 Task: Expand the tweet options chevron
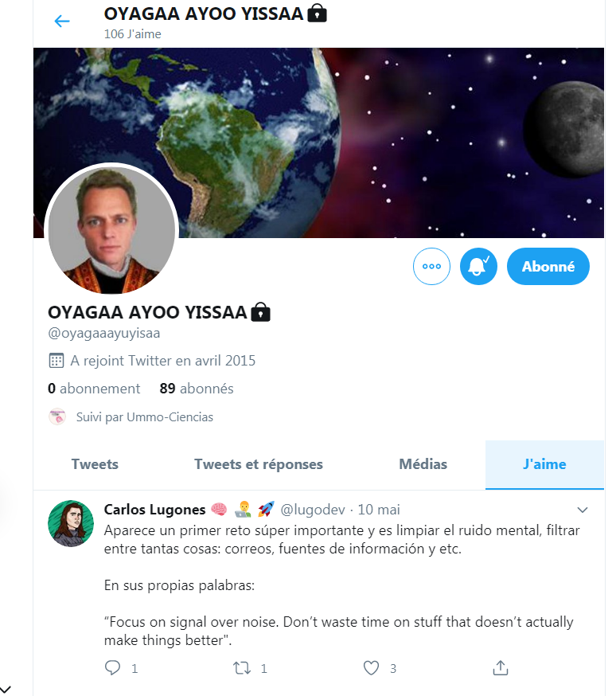pyautogui.click(x=583, y=510)
